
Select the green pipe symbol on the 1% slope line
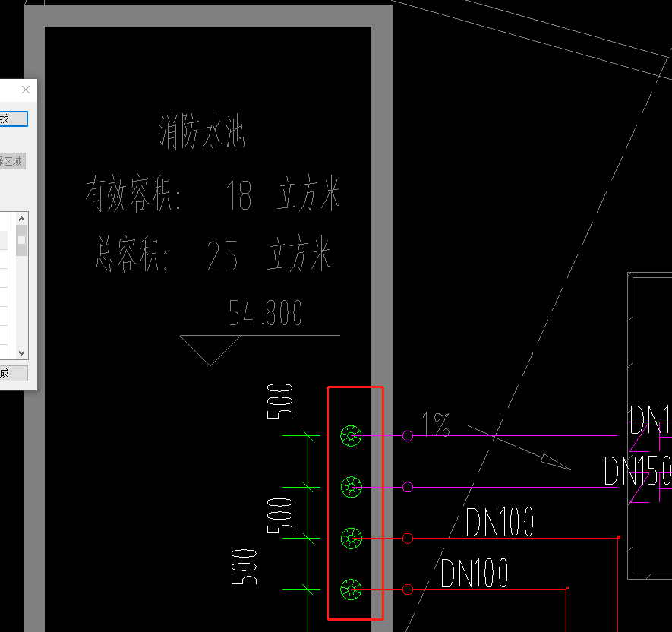click(351, 436)
